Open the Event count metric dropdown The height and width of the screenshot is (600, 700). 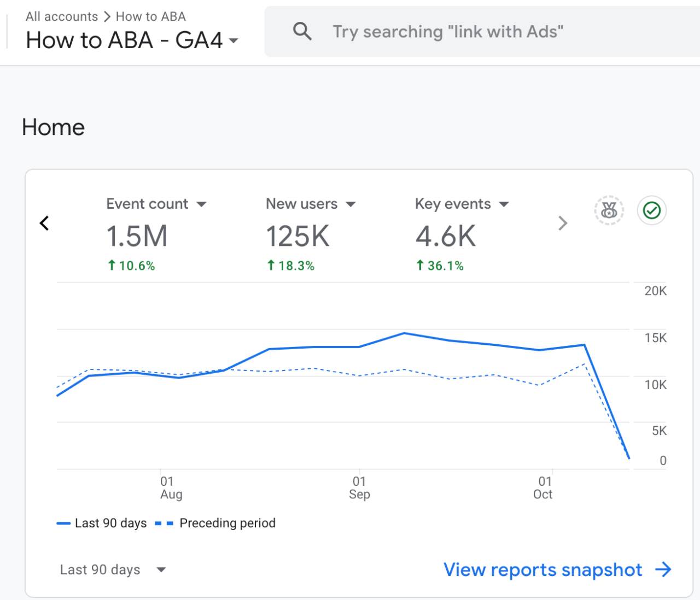201,204
